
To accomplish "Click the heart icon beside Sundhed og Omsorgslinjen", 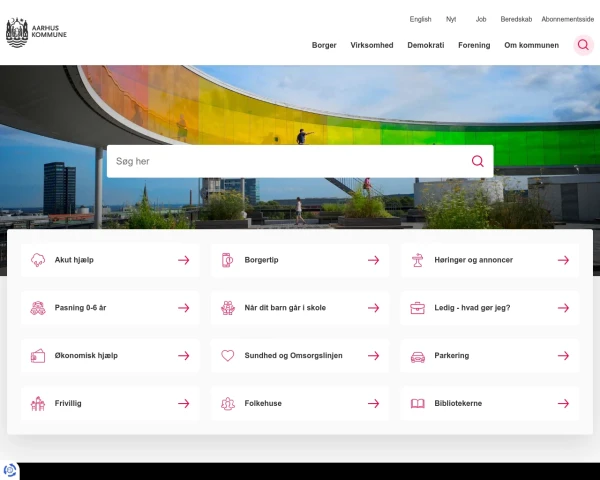I will point(228,356).
